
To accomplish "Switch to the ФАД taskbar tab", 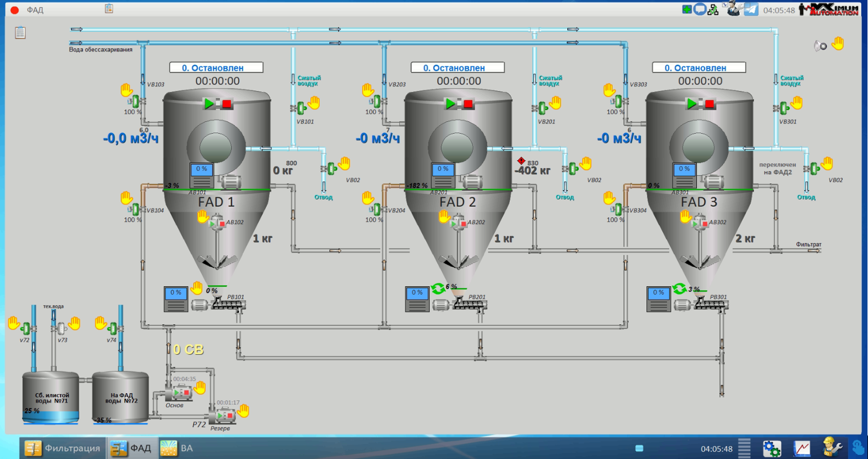I will 132,448.
